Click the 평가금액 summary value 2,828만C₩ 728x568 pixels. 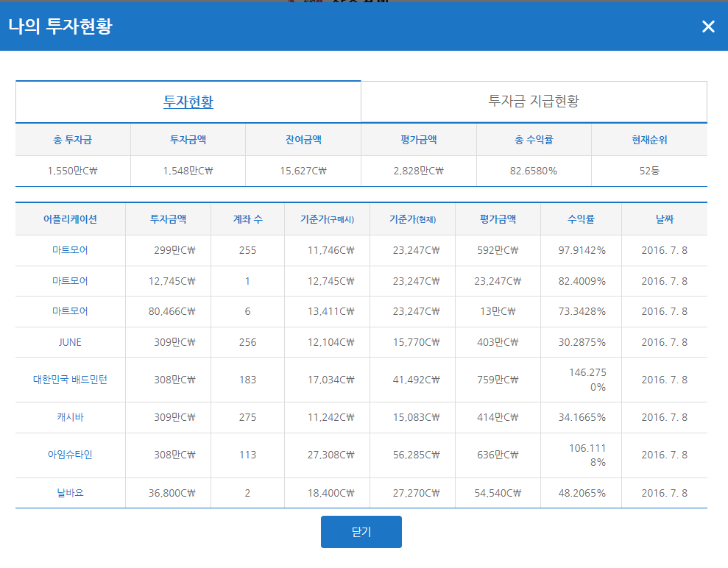(418, 171)
